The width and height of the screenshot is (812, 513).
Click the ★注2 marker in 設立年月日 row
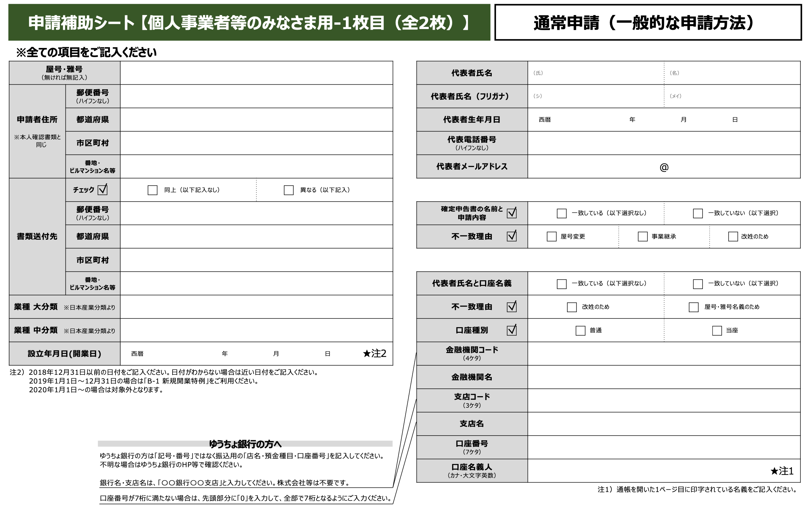tap(374, 353)
